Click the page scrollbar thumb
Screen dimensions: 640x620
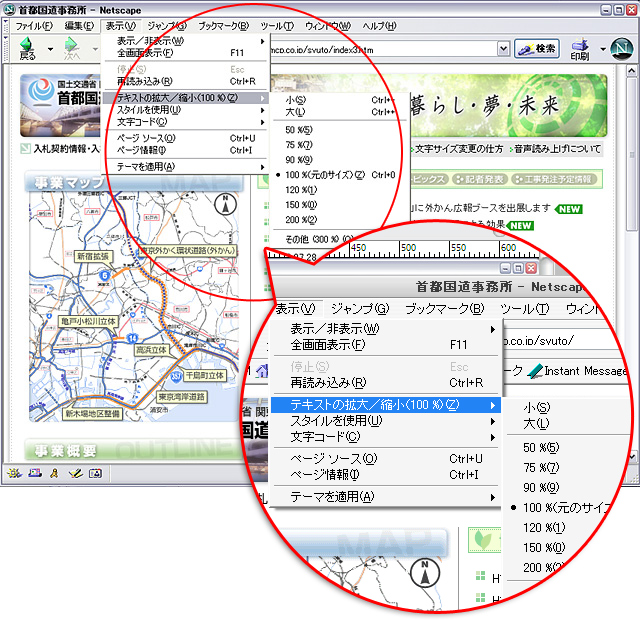[631, 155]
